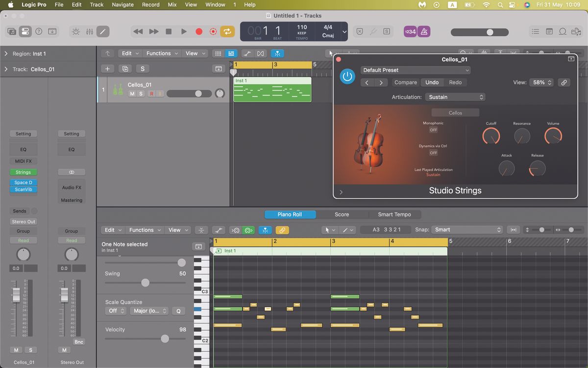Viewport: 588px width, 368px height.
Task: Open the Articulation dropdown in the plugin window
Action: point(455,97)
